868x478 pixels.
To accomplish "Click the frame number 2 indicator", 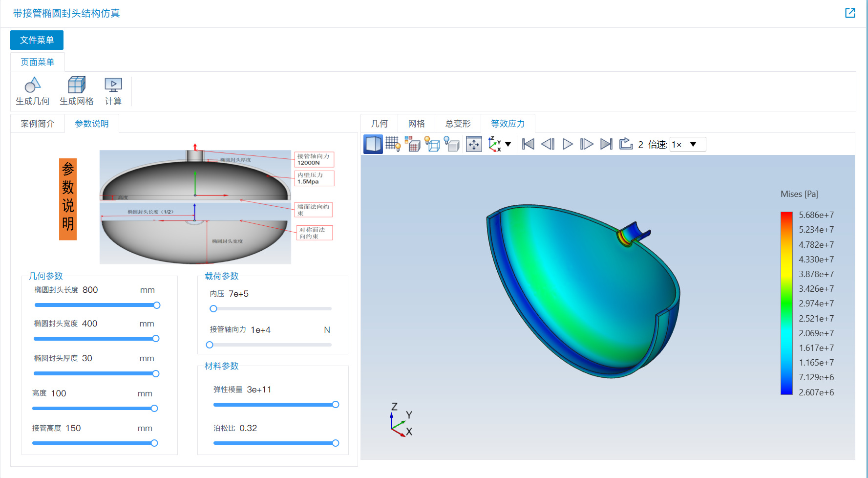I will (641, 145).
